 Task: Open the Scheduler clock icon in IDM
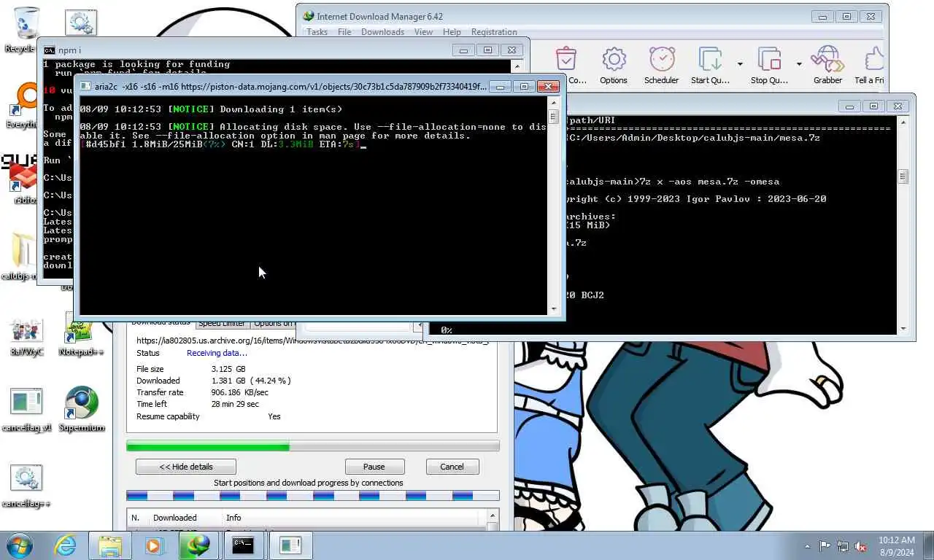(662, 66)
